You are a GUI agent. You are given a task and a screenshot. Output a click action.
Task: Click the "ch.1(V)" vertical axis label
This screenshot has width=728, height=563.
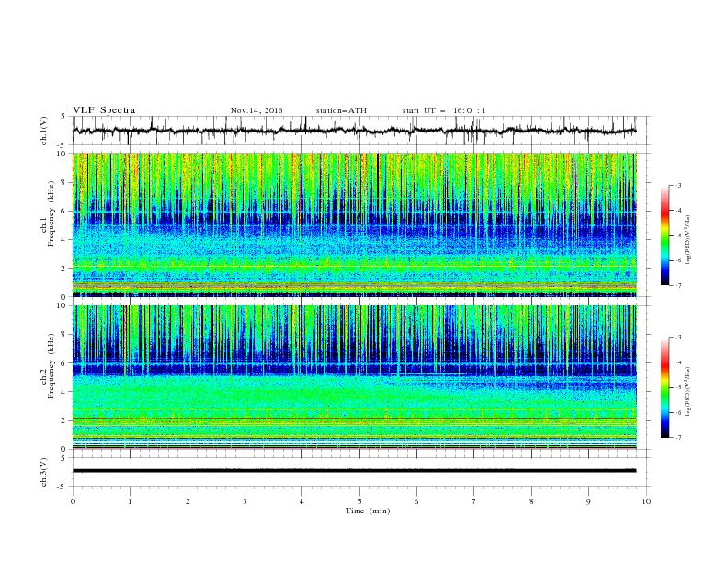(x=44, y=131)
